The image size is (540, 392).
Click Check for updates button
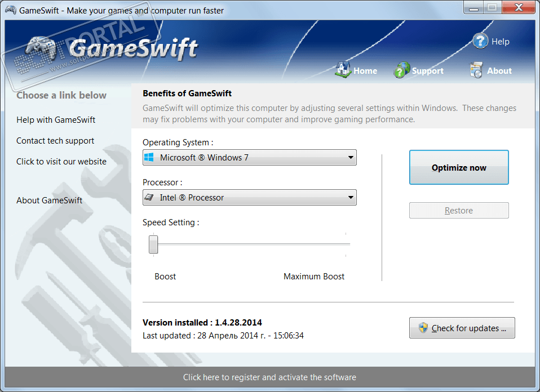point(462,328)
